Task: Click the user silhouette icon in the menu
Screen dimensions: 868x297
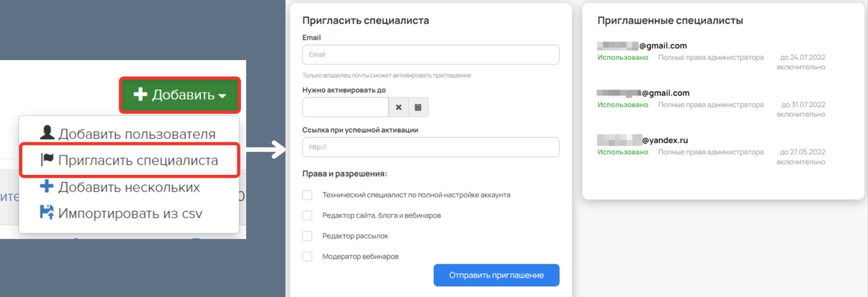Action: click(x=47, y=133)
